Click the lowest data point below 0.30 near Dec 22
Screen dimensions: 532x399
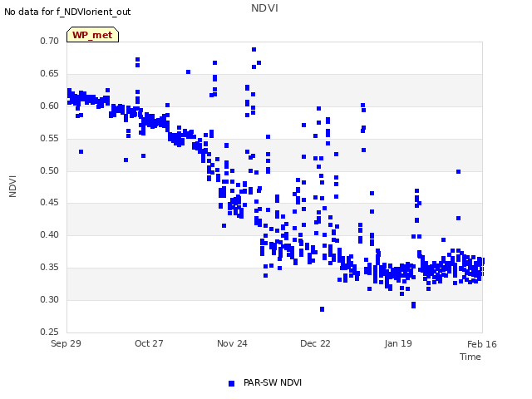pos(322,309)
